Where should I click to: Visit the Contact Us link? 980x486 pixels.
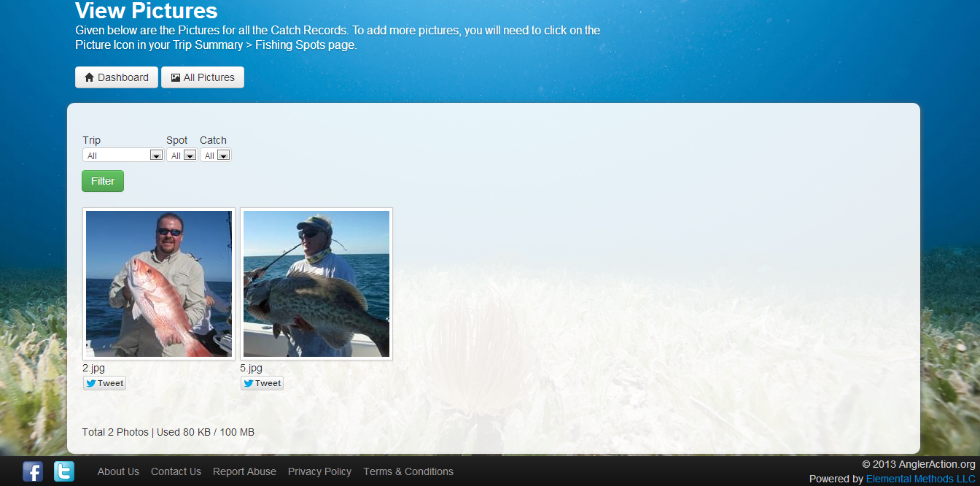coord(176,471)
